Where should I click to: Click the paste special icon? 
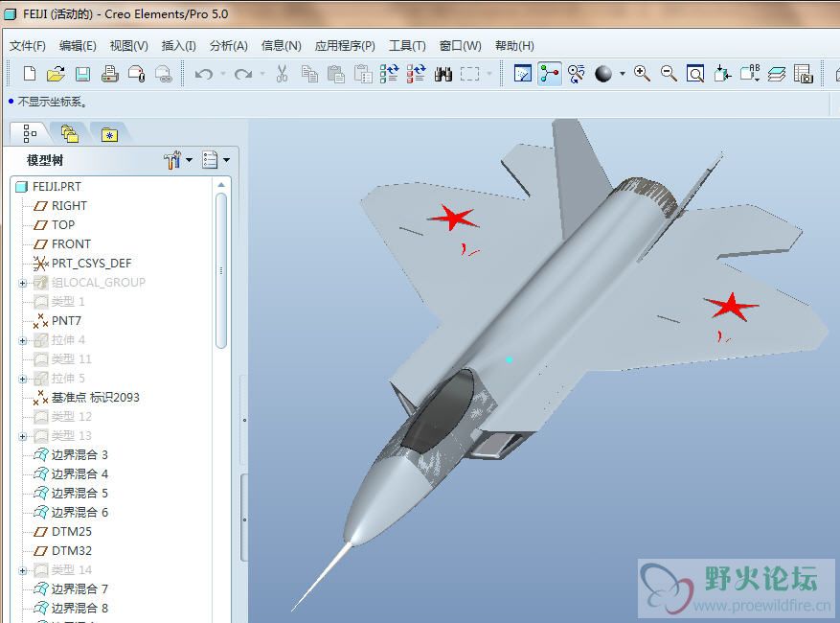click(363, 74)
